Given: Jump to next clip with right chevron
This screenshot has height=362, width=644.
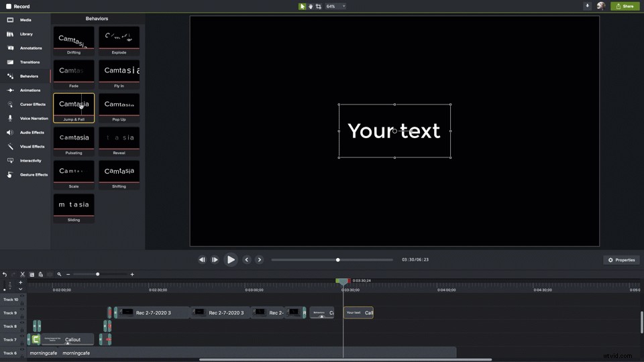Looking at the screenshot, I should point(260,259).
